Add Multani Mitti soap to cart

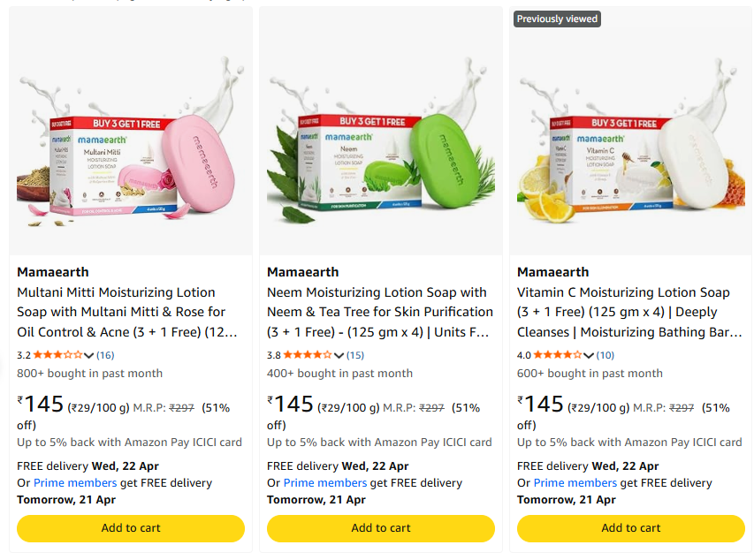pyautogui.click(x=131, y=528)
